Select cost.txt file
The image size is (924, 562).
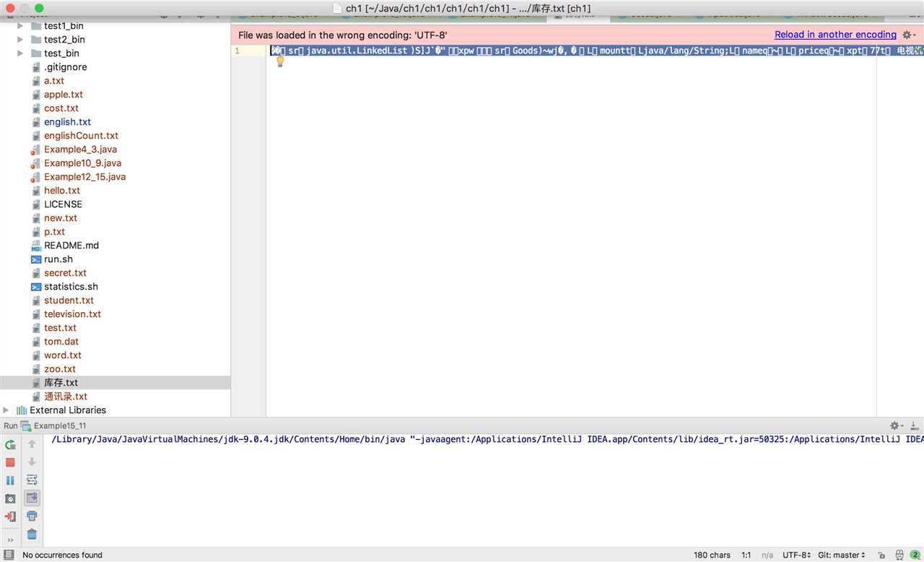[61, 108]
